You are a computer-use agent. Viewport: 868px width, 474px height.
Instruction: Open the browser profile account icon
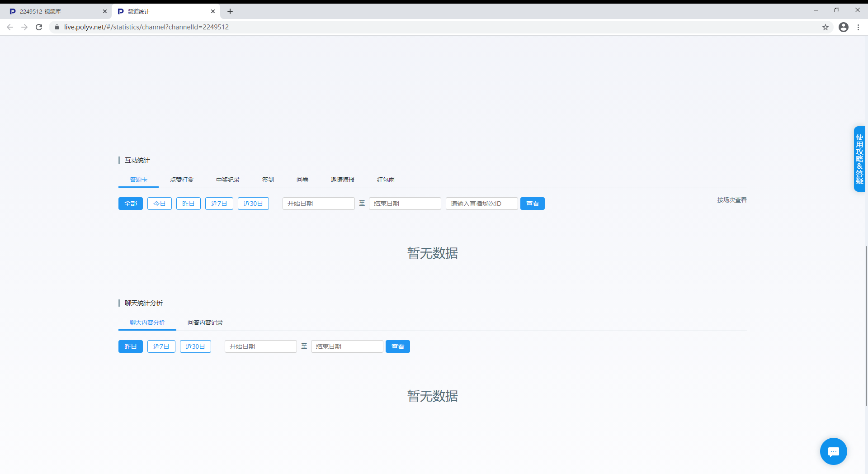(x=843, y=27)
